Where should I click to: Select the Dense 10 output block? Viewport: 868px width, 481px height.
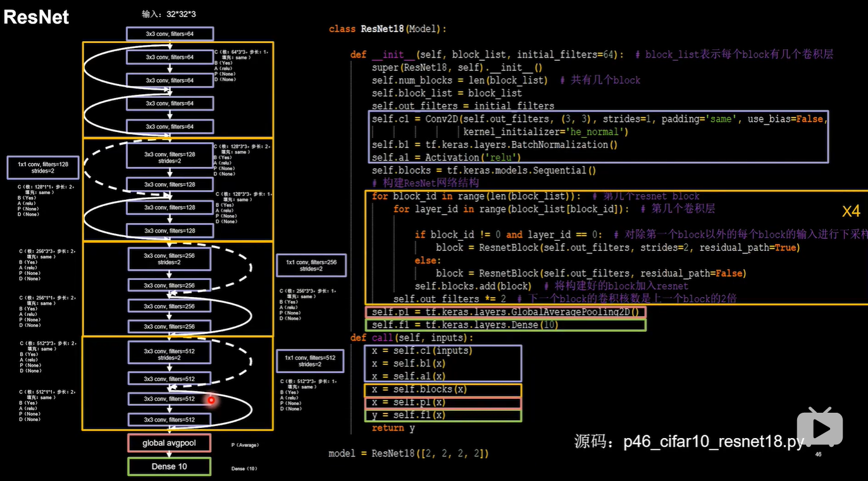point(169,466)
